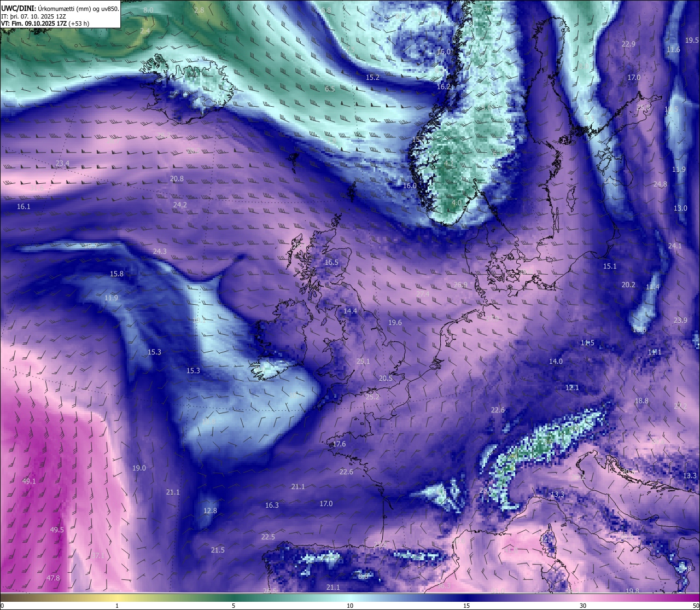The height and width of the screenshot is (610, 700).
Task: Click the map value "20.2"
Action: 628,285
